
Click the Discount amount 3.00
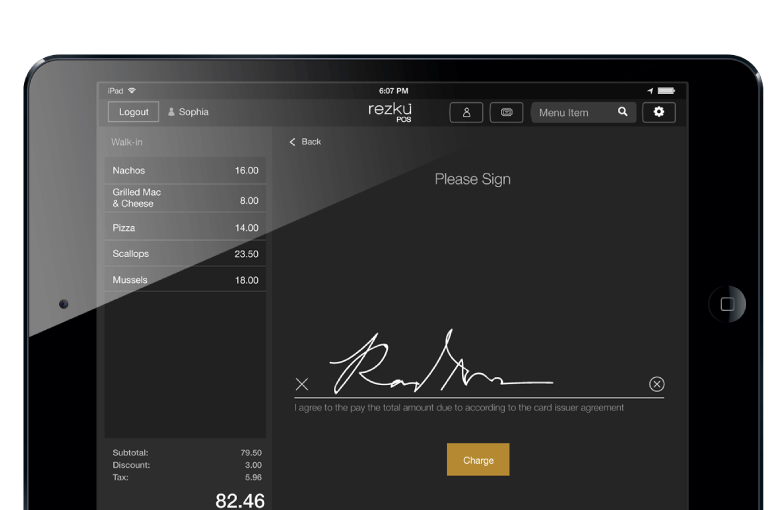[253, 465]
